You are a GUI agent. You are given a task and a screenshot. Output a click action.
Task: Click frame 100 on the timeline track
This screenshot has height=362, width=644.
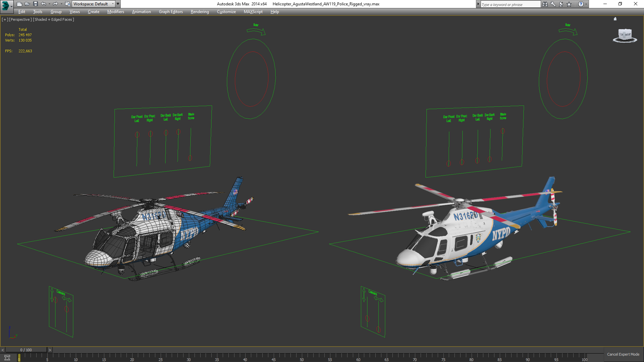pyautogui.click(x=585, y=357)
